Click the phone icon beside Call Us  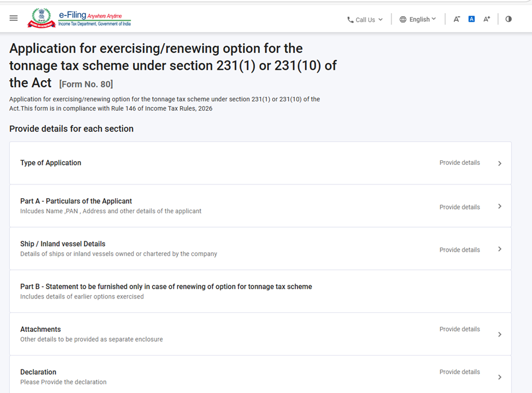(x=350, y=20)
